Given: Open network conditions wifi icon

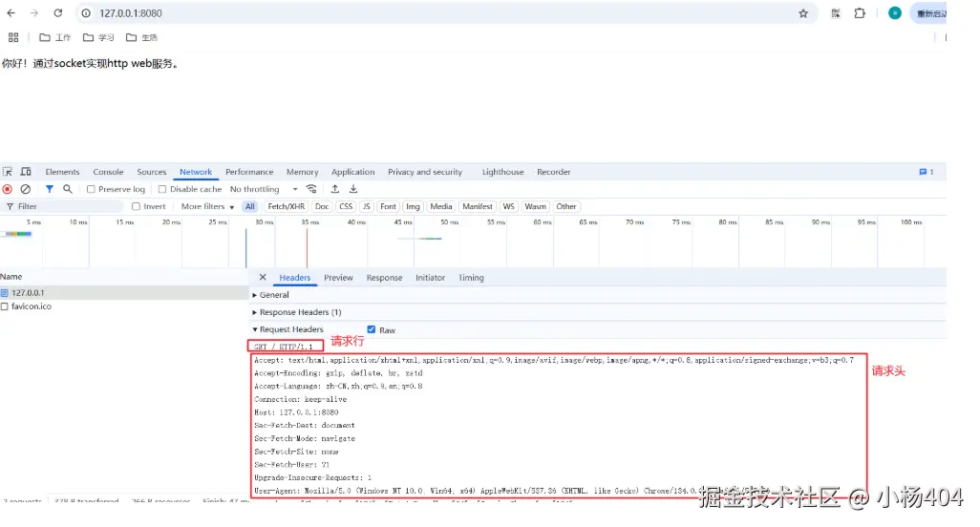Looking at the screenshot, I should click(x=311, y=189).
